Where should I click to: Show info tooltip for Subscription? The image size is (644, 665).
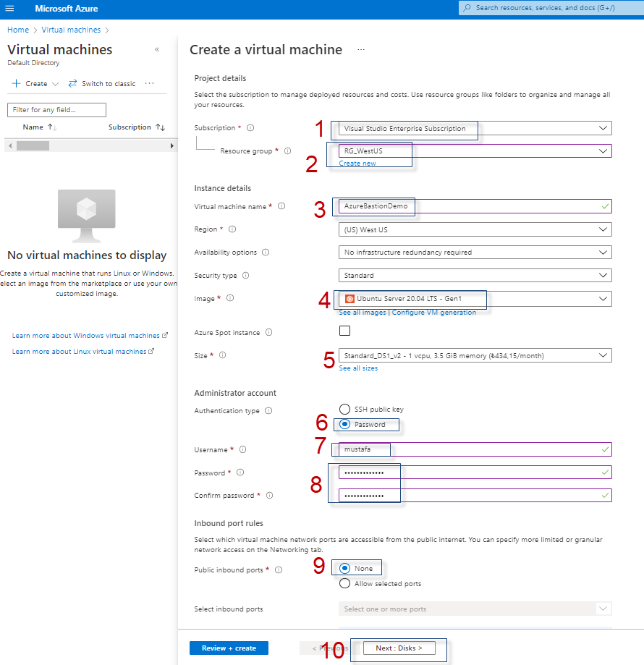tap(250, 127)
